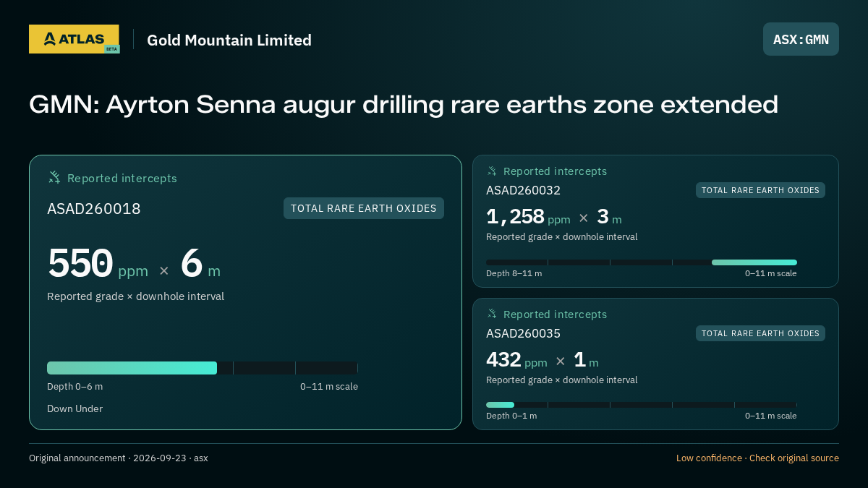
Task: Click Total Rare Earth Oxides tag for ASAD260032
Action: coord(760,190)
